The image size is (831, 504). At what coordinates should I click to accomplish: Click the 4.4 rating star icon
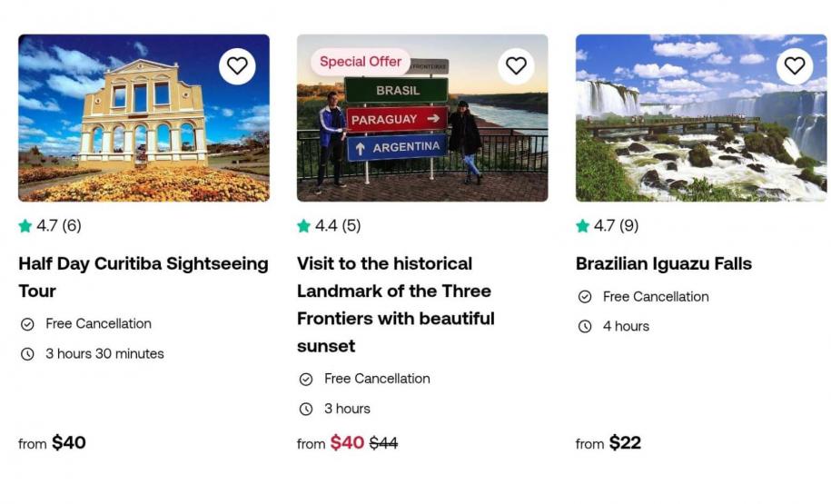tap(304, 226)
